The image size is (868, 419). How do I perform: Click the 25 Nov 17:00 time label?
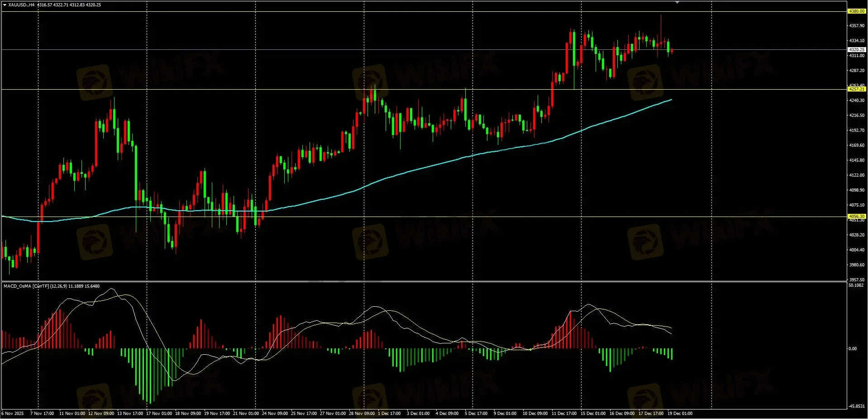point(304,414)
